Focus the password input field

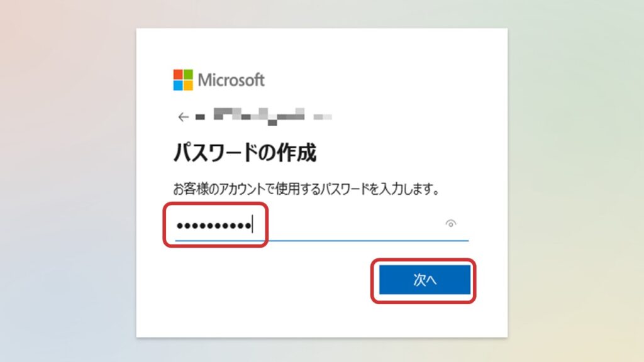[x=321, y=225]
